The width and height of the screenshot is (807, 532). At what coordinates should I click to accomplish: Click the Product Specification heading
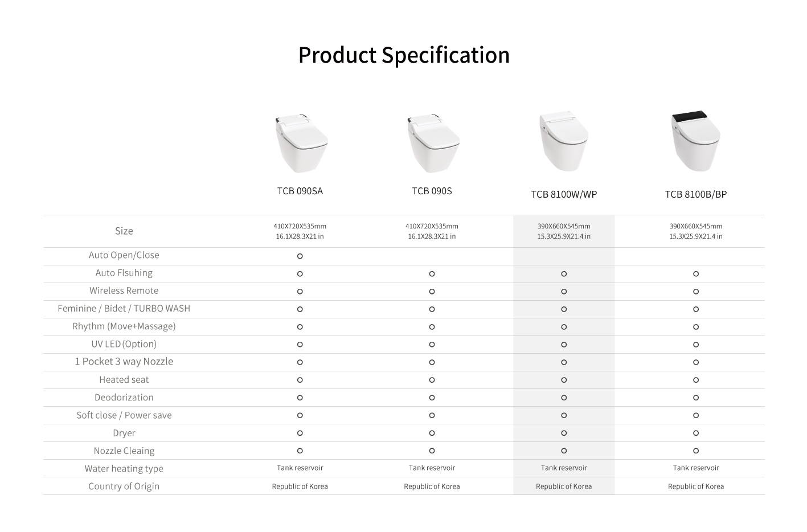click(404, 55)
